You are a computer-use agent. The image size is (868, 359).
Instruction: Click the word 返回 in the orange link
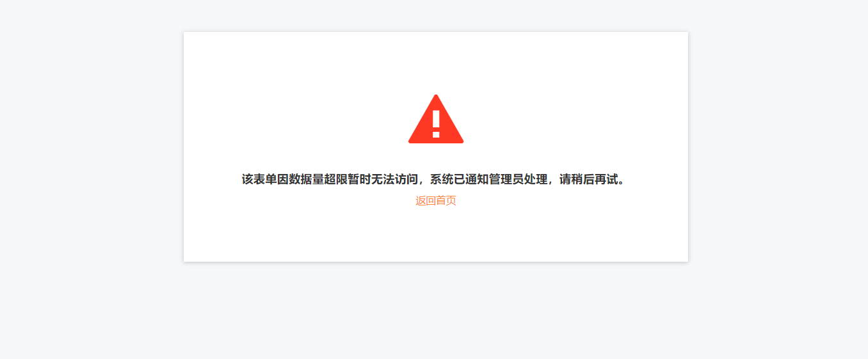[x=426, y=200]
